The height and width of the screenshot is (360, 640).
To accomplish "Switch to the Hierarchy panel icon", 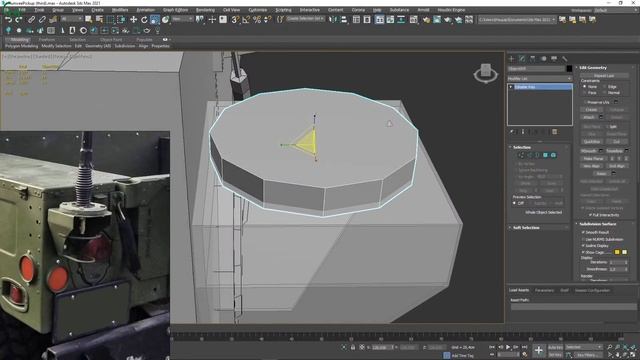I will point(533,59).
